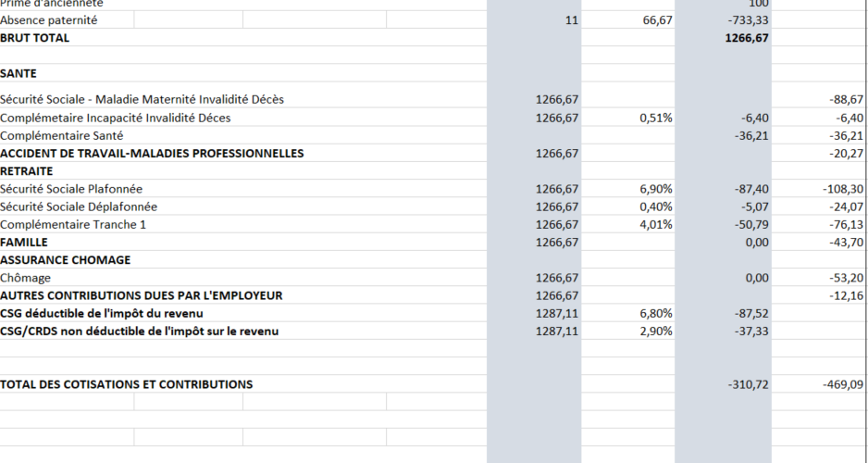The height and width of the screenshot is (463, 868).
Task: Select the -24,07 employer amount
Action: (x=847, y=206)
